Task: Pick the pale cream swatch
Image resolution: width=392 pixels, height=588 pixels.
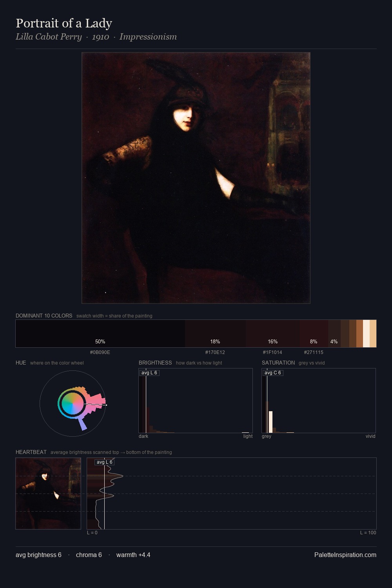Action: (366, 334)
